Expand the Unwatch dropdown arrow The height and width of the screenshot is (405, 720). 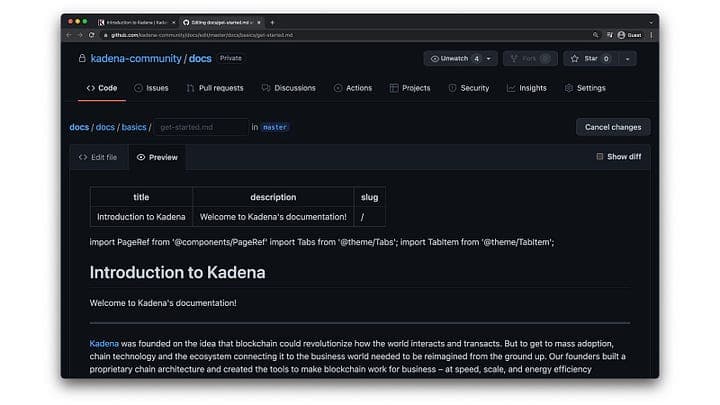pos(489,59)
